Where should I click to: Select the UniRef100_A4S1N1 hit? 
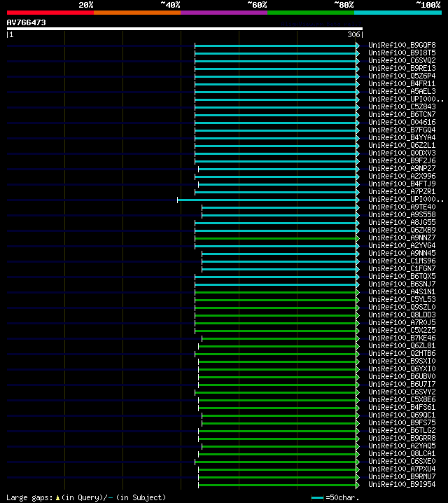(402, 291)
